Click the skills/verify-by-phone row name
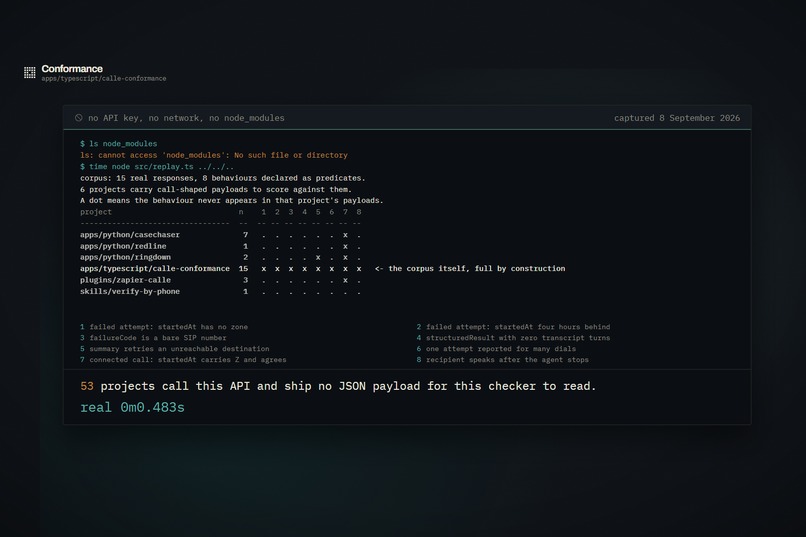 (130, 291)
